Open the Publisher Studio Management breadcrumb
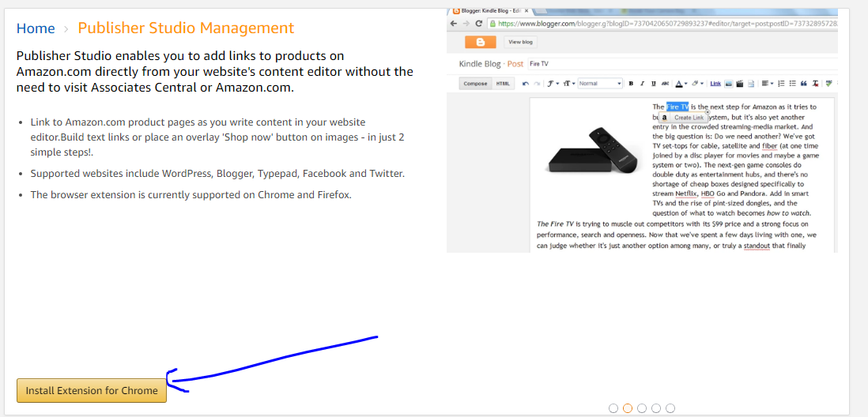Screen dimensions: 868x417 (186, 28)
